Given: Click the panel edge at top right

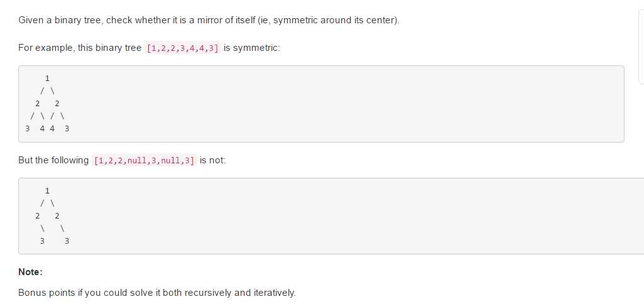Looking at the screenshot, I should [x=641, y=46].
